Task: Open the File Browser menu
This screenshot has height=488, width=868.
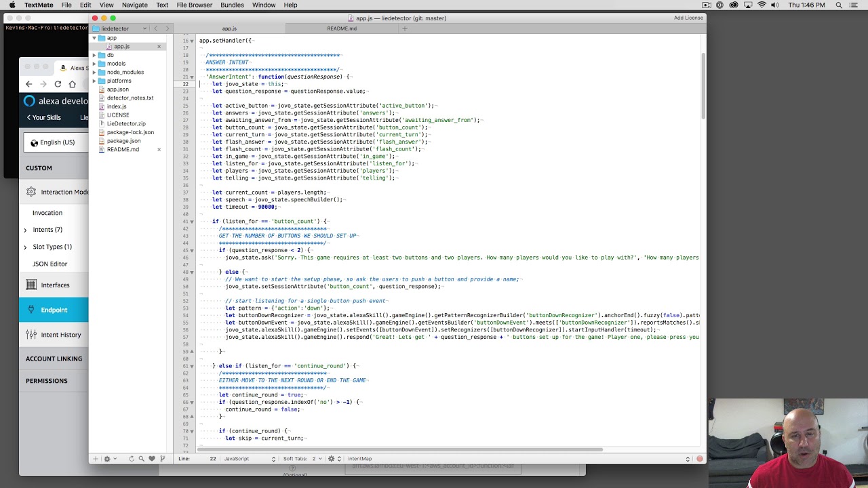Action: pos(195,5)
